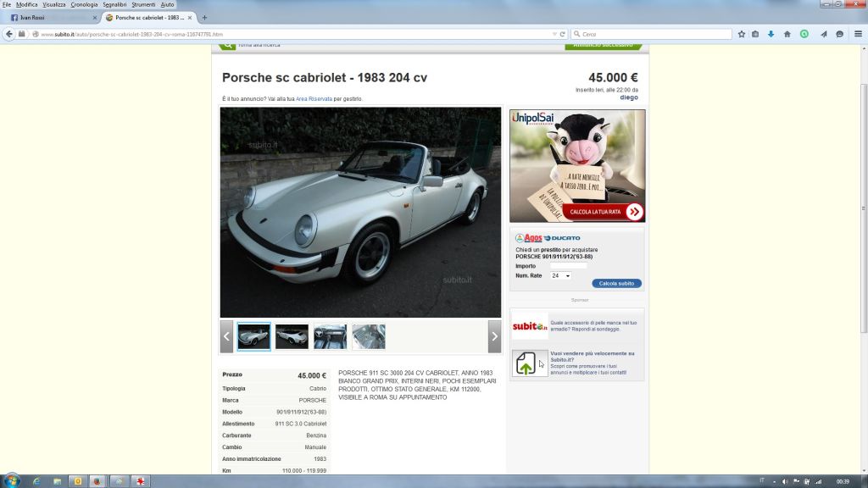Click the Cerca search box

[x=651, y=34]
